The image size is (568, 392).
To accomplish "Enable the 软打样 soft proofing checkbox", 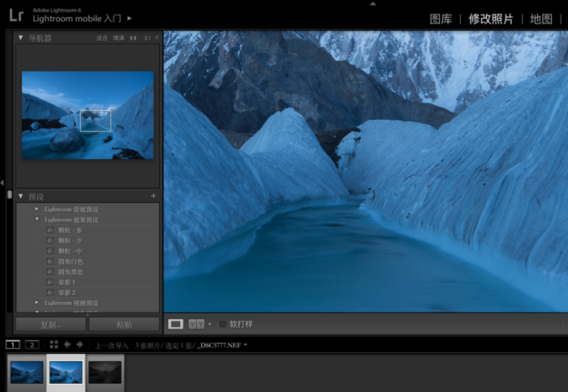I will click(x=223, y=324).
